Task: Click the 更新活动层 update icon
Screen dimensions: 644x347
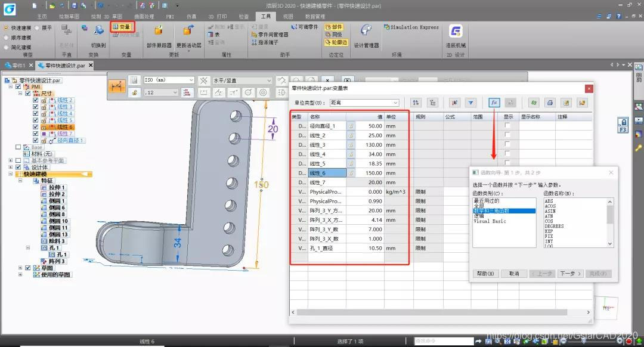Action: [188, 31]
